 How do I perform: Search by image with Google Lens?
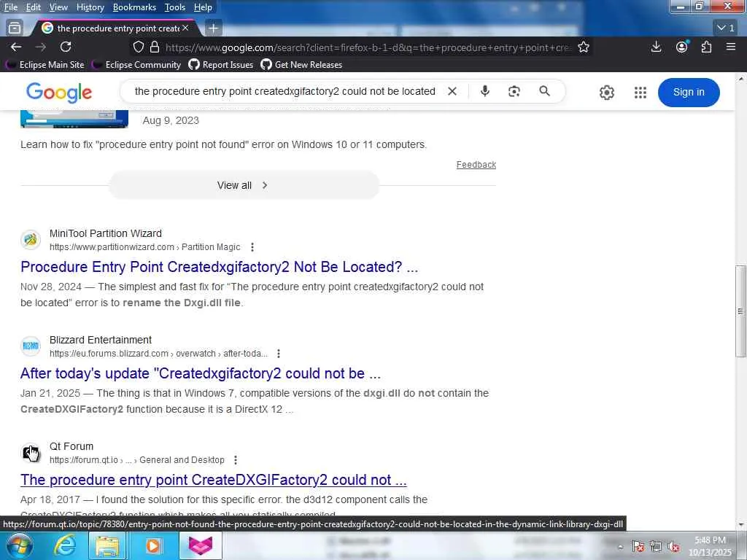(514, 91)
